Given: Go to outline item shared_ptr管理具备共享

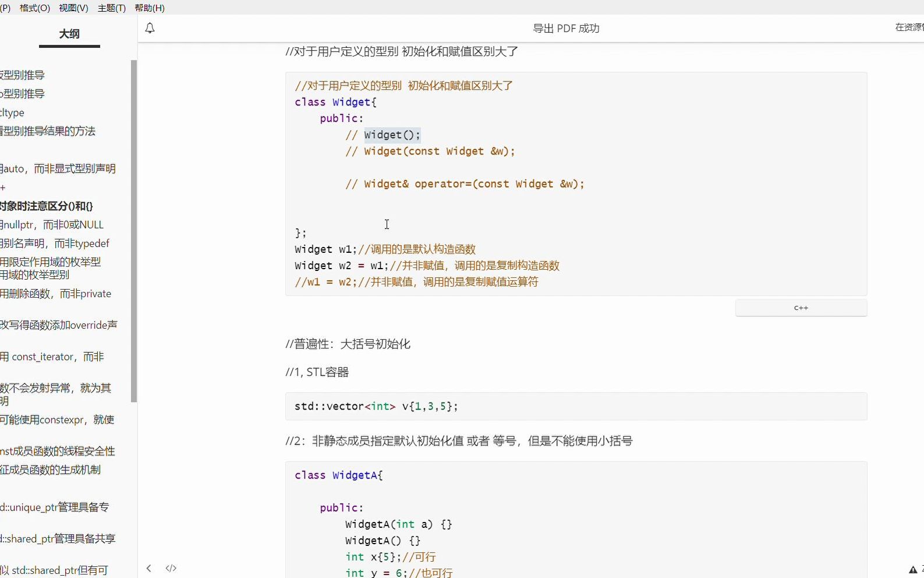Looking at the screenshot, I should (x=58, y=538).
